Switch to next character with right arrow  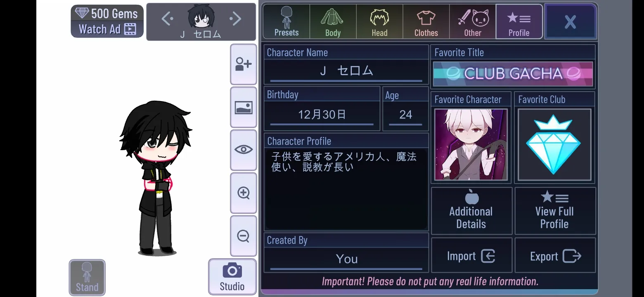click(x=235, y=19)
